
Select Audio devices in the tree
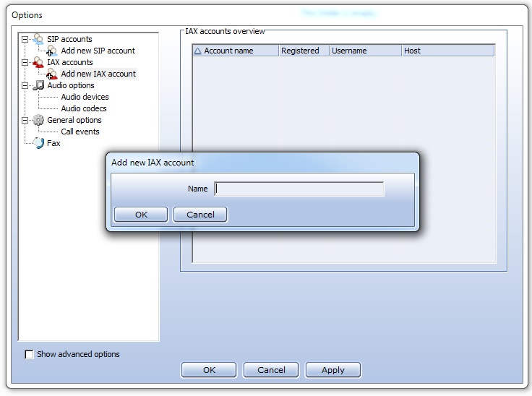(x=85, y=97)
